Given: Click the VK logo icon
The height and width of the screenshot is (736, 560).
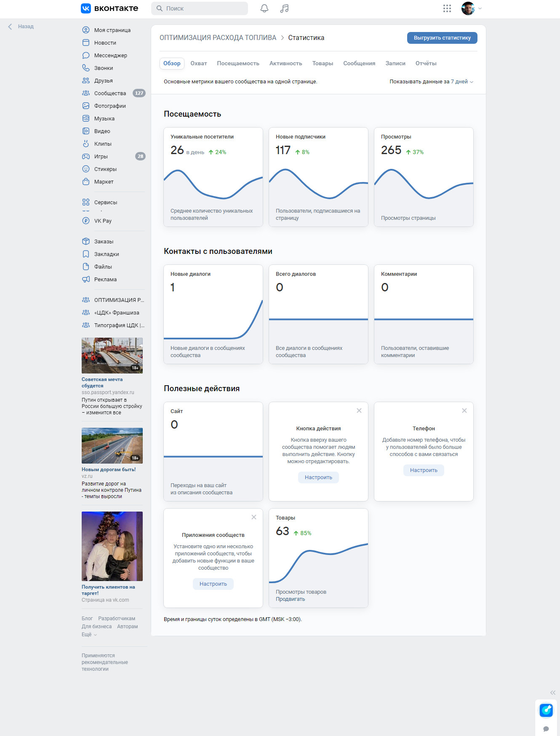Looking at the screenshot, I should 86,8.
